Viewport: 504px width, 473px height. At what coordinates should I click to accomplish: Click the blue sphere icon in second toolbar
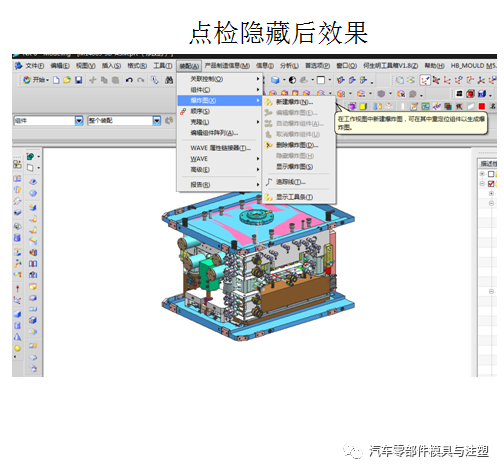pyautogui.click(x=33, y=193)
